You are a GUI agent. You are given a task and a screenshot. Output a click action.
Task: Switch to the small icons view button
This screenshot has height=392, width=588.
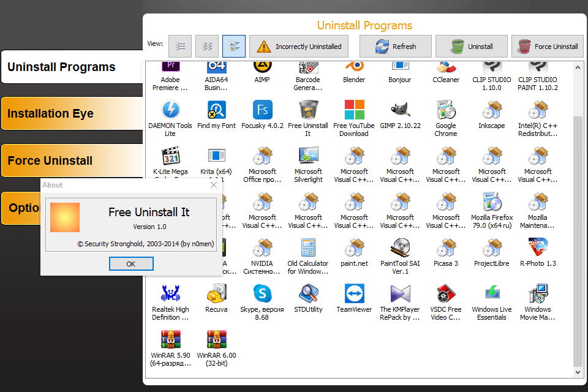click(x=207, y=46)
